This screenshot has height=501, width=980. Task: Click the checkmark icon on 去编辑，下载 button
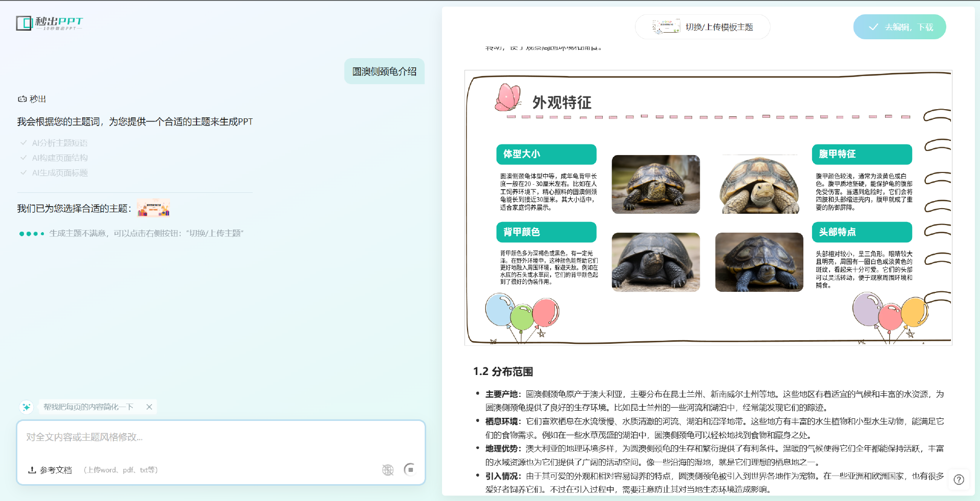[x=873, y=27]
